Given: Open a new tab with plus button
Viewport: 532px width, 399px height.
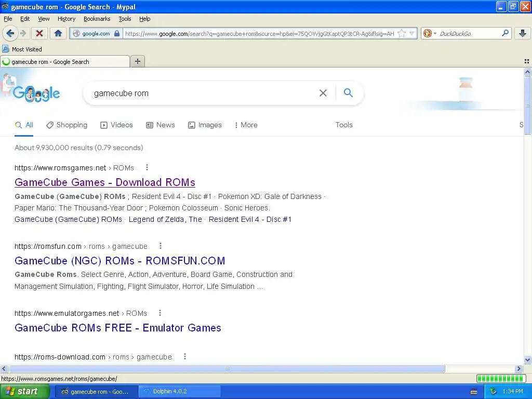Looking at the screenshot, I should 138,61.
